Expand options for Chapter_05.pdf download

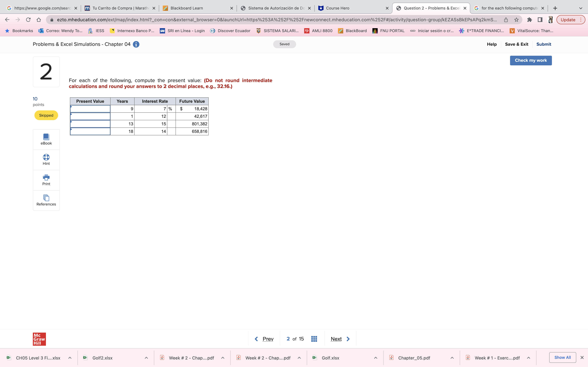[x=452, y=358]
